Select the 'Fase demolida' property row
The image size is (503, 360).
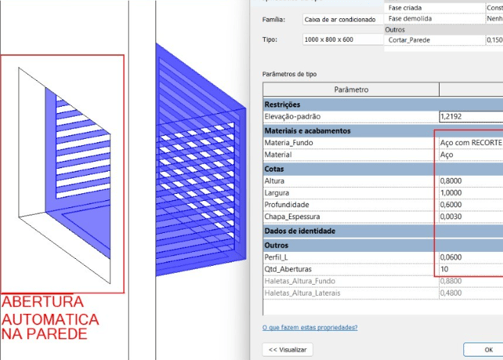point(443,19)
